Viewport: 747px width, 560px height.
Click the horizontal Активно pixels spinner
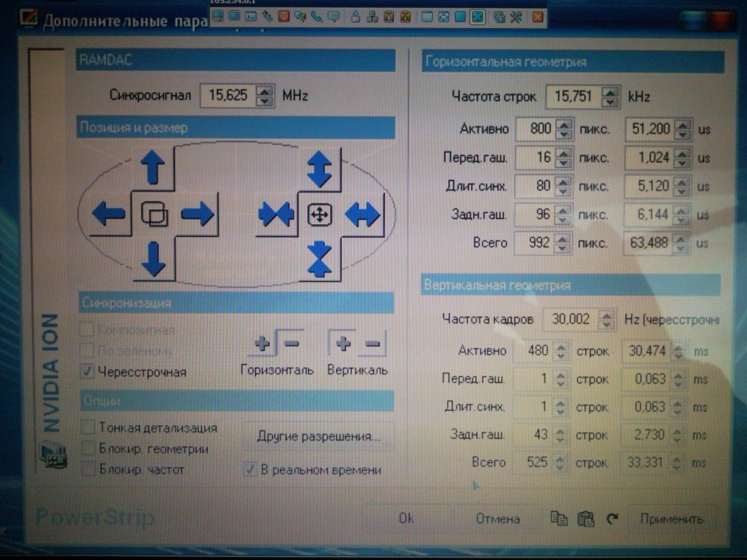tap(564, 129)
